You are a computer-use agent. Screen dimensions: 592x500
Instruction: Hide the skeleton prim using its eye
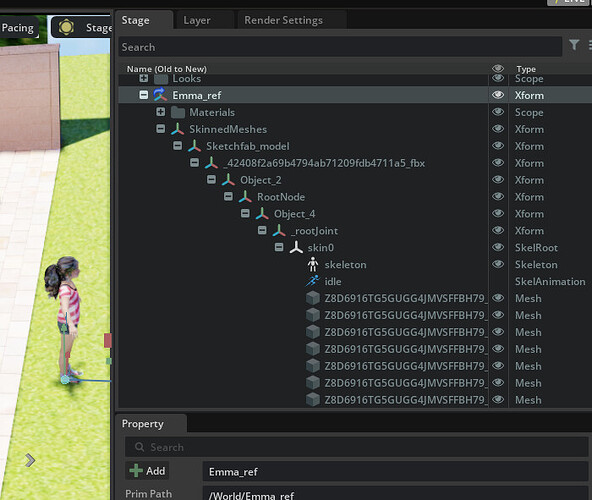498,264
